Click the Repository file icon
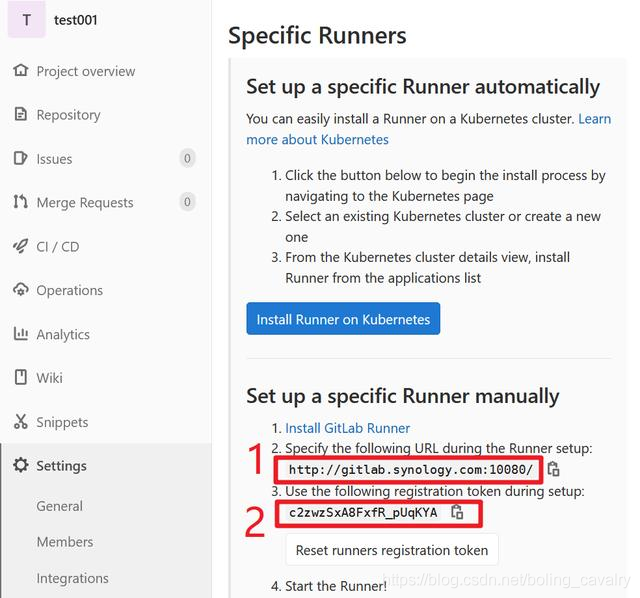 pos(20,114)
